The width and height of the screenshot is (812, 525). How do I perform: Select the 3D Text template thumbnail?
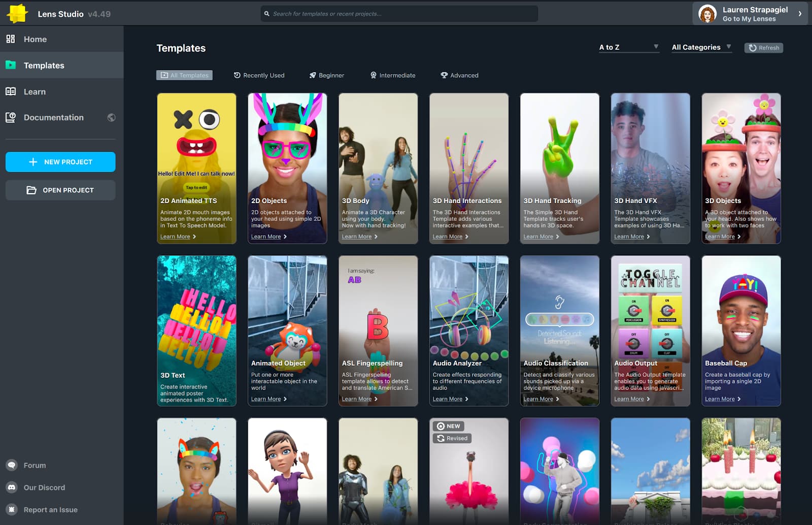pos(197,331)
